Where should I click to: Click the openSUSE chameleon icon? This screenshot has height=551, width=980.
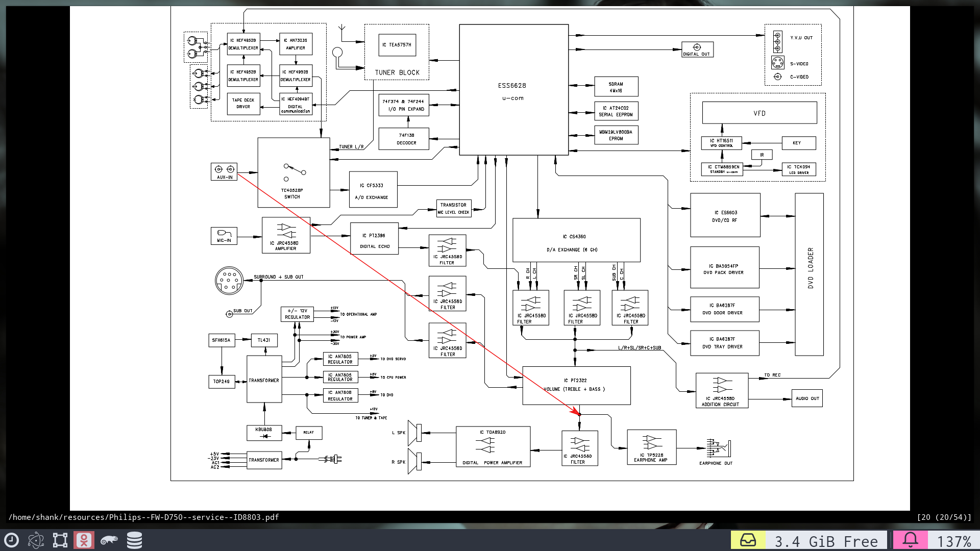coord(109,540)
